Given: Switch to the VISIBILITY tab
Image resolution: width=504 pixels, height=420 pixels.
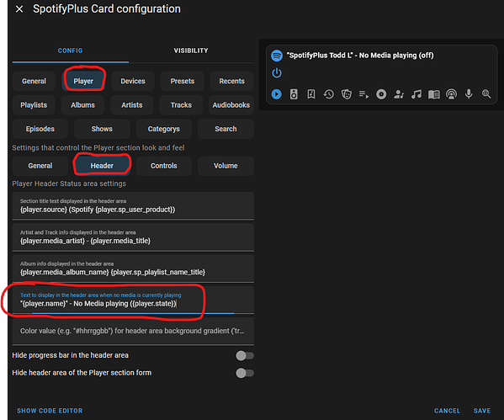Looking at the screenshot, I should (191, 51).
